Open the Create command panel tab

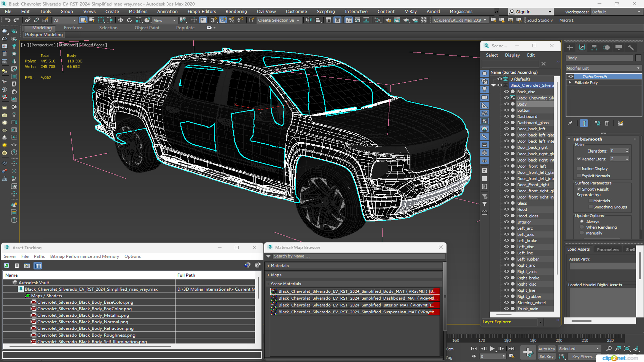click(570, 48)
